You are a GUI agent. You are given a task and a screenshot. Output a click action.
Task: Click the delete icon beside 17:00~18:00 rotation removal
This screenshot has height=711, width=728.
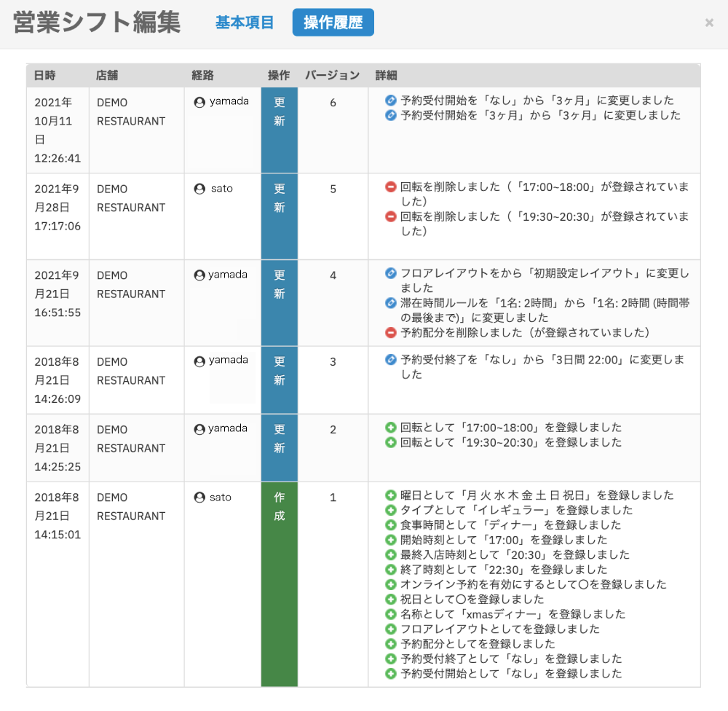pos(391,186)
